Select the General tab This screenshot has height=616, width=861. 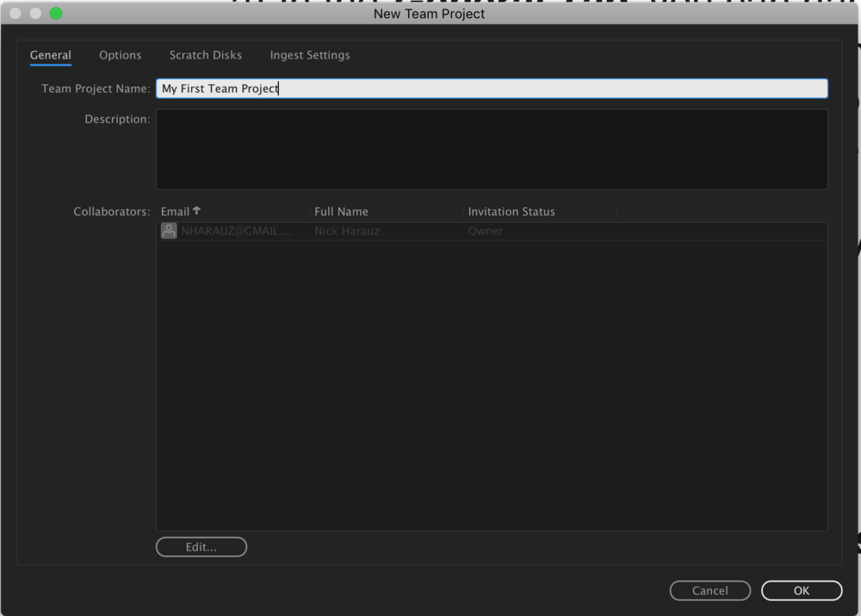coord(50,54)
